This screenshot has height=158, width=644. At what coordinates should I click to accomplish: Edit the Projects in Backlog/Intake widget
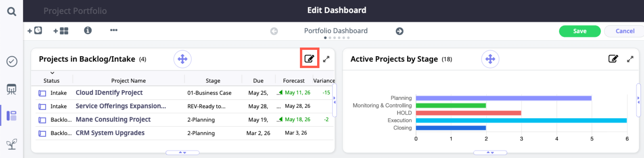click(309, 58)
